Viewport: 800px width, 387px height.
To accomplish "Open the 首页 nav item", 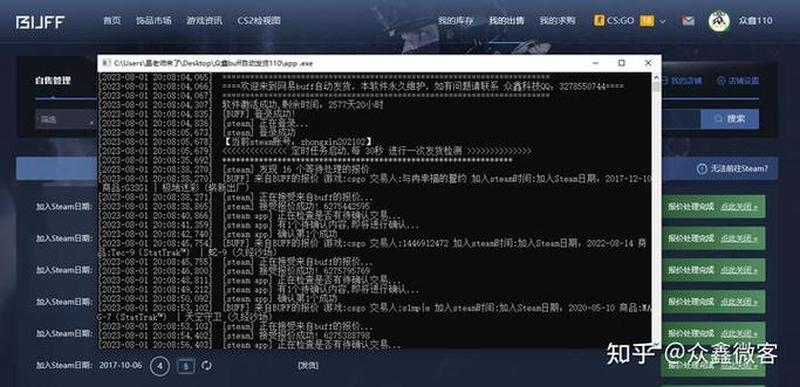I will 112,21.
